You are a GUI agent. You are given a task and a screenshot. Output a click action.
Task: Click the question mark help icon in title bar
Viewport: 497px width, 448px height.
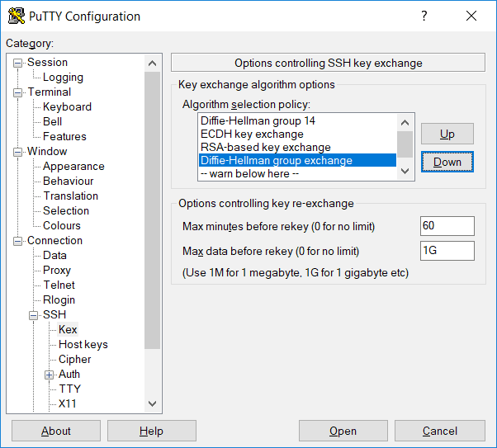424,17
